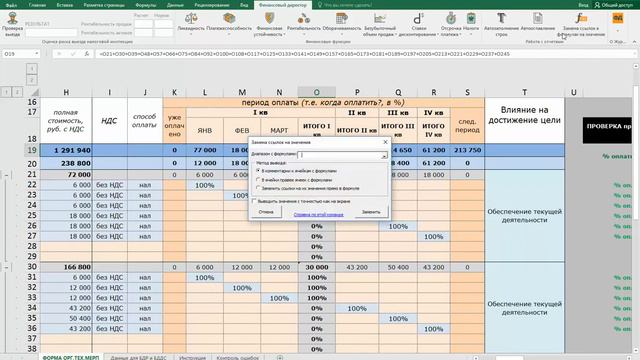Click cell with 213 750
640x360 pixels.
click(467, 150)
